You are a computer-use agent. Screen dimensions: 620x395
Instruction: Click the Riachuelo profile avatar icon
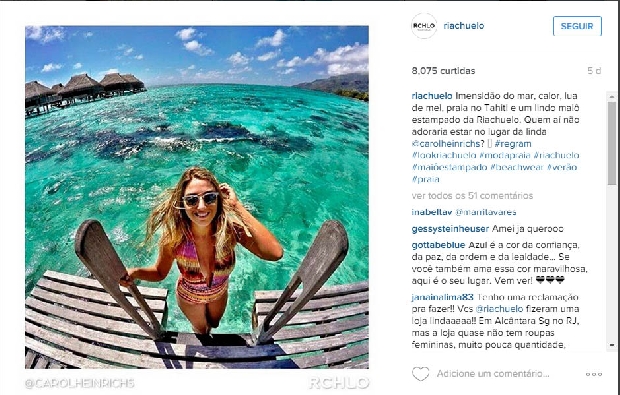tap(424, 26)
